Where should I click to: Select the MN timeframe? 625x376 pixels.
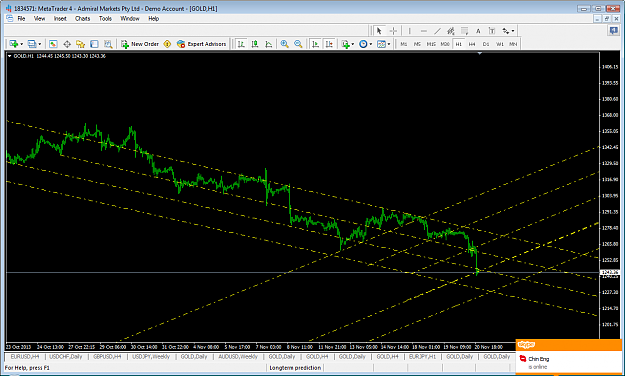[513, 44]
